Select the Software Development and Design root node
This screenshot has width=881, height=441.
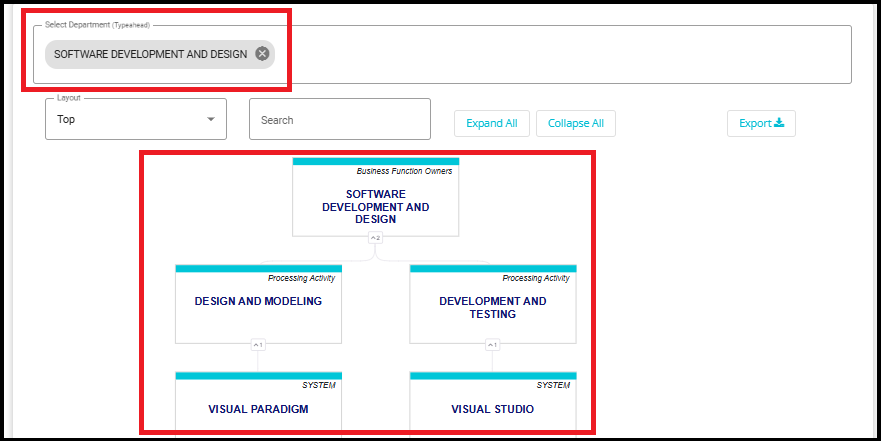(x=375, y=206)
